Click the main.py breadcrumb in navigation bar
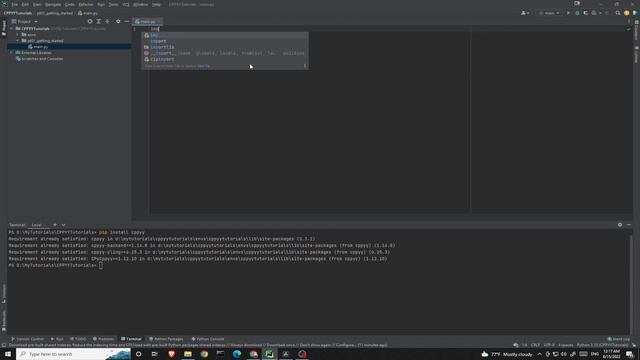Screen dimensions: 640x360 (x=88, y=13)
